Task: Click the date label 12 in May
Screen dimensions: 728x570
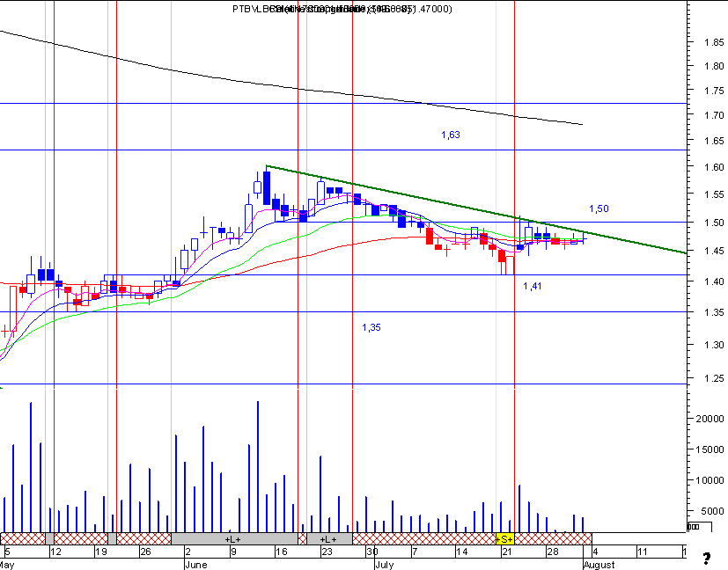Action: (55, 552)
